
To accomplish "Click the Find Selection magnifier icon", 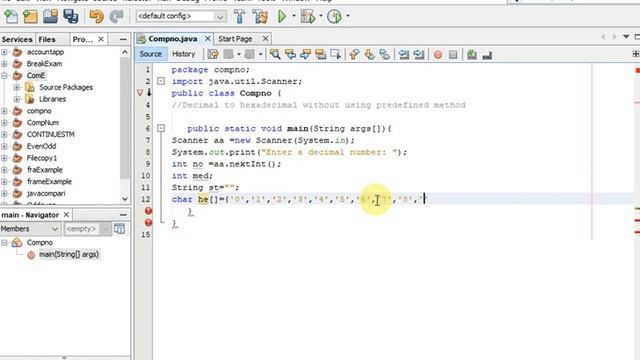I will coord(275,54).
